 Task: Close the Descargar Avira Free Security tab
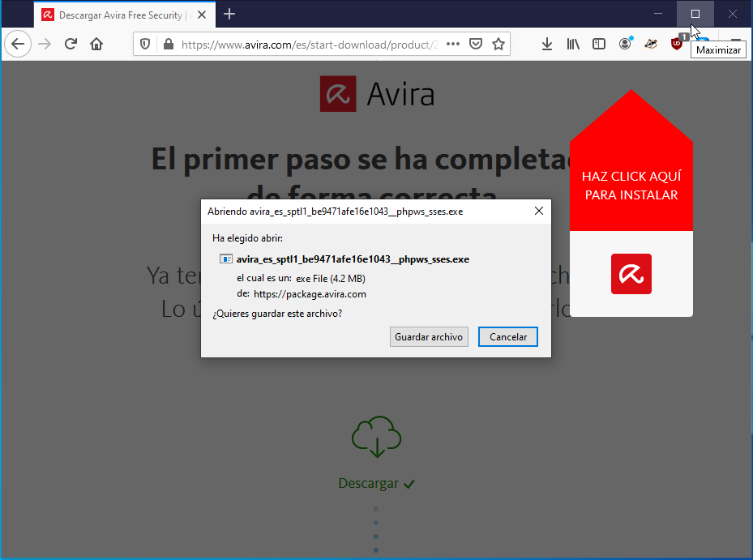tap(202, 15)
